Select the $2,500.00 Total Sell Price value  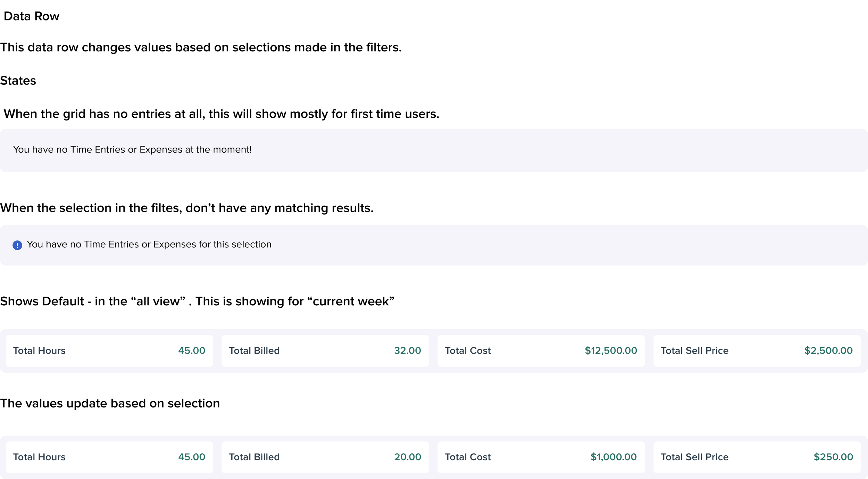(x=828, y=351)
